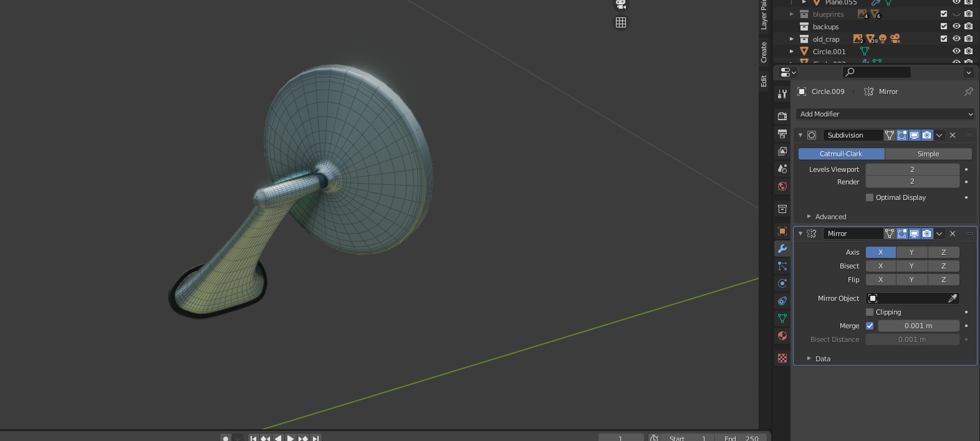Toggle Mirror viewport display
This screenshot has width=980, height=441.
[915, 234]
